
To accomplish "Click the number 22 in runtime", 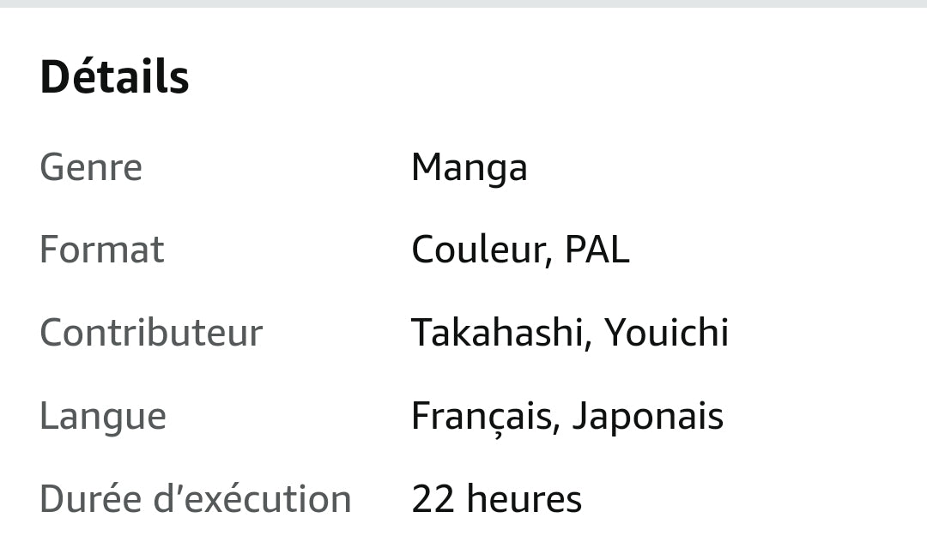I will 431,499.
